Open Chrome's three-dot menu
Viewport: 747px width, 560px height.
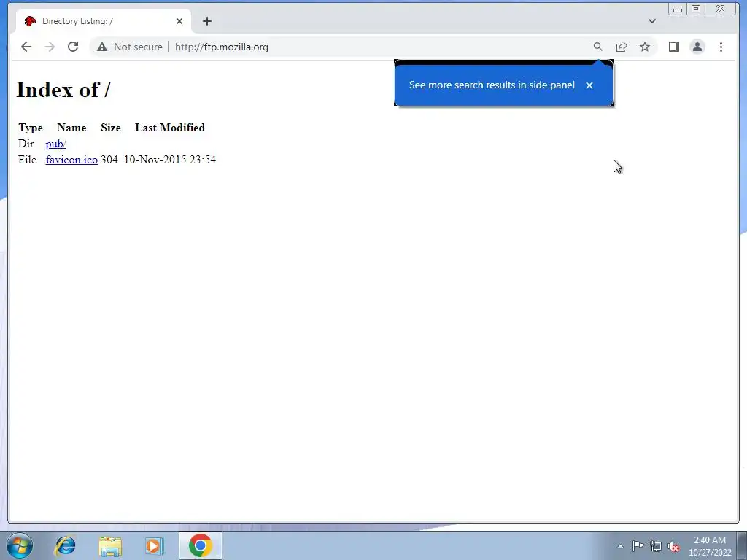tap(721, 47)
